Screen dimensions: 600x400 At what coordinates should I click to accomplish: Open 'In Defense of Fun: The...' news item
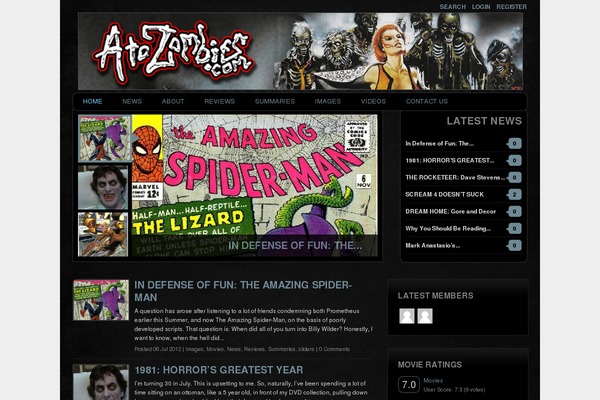coord(439,144)
